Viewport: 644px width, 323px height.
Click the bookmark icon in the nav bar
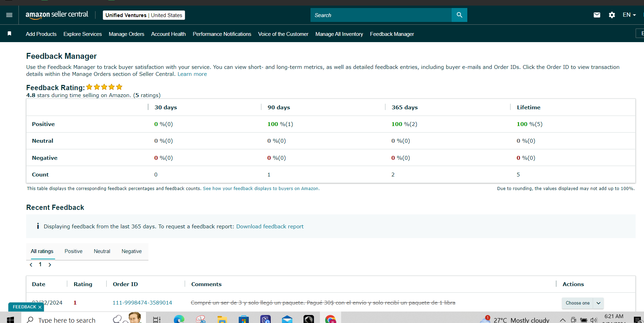(x=9, y=34)
